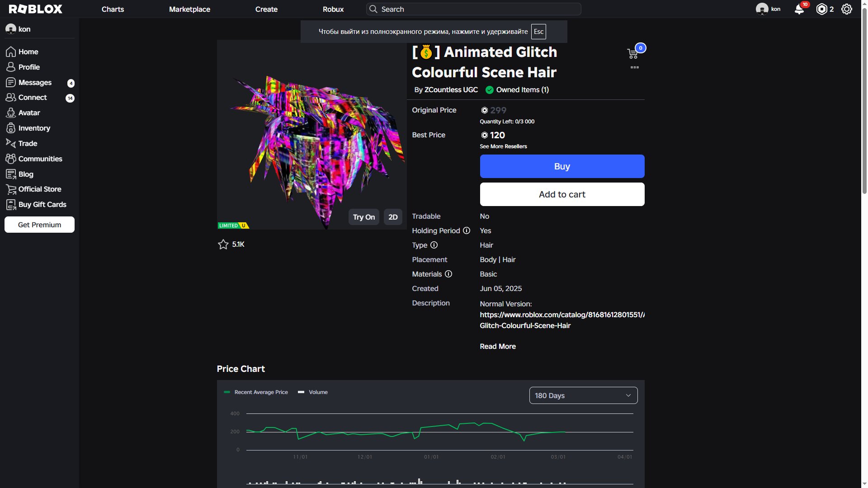The height and width of the screenshot is (488, 868).
Task: Open the 180 Days period dropdown
Action: coord(583,395)
